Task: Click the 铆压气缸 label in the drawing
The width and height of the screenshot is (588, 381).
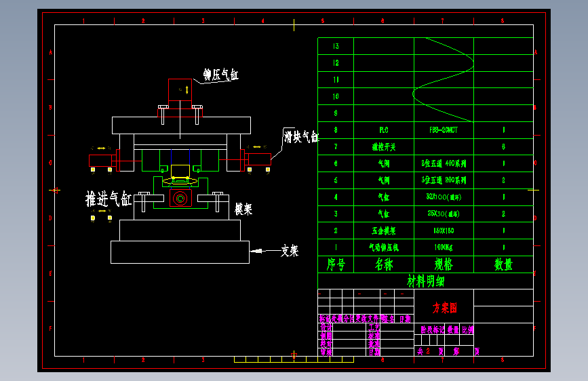Action: (221, 75)
